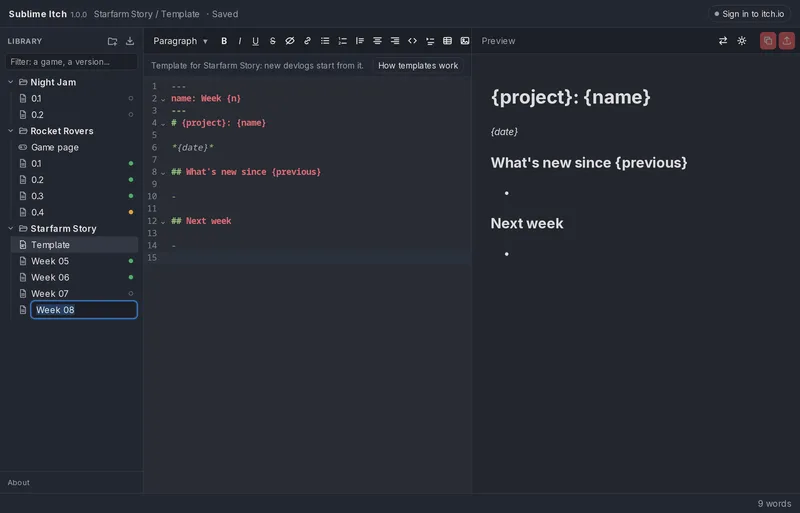Click the 'What's new since {previous}' preview heading

click(589, 162)
